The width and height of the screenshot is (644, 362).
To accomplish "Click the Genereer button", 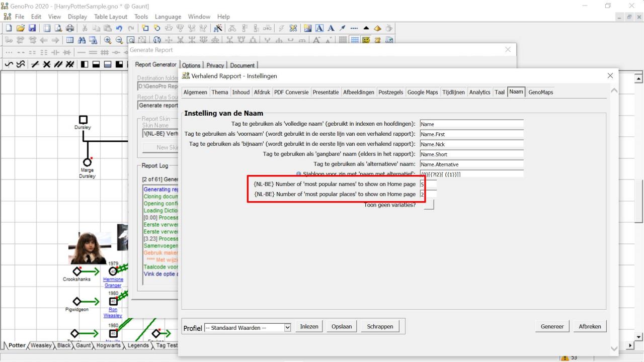I will pos(552,326).
